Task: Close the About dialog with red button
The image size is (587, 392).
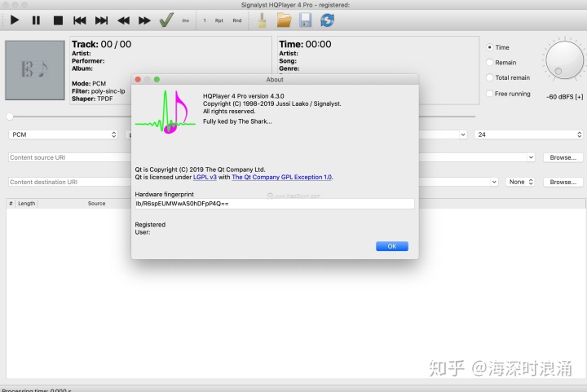Action: (x=138, y=79)
